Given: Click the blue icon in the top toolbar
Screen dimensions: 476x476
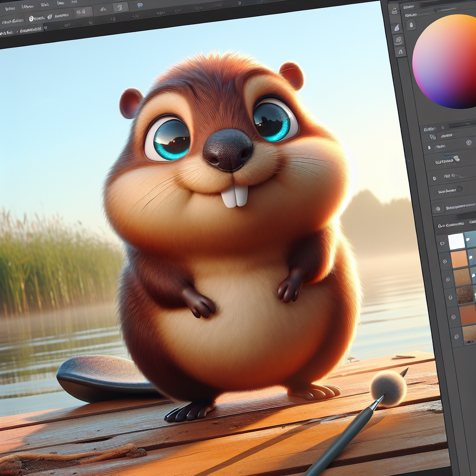Looking at the screenshot, I should point(139,5).
